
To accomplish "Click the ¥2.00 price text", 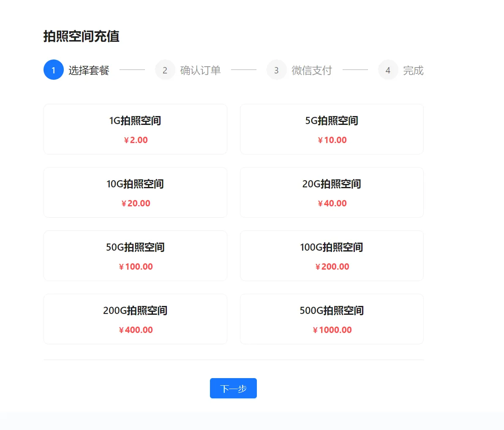I will click(136, 140).
